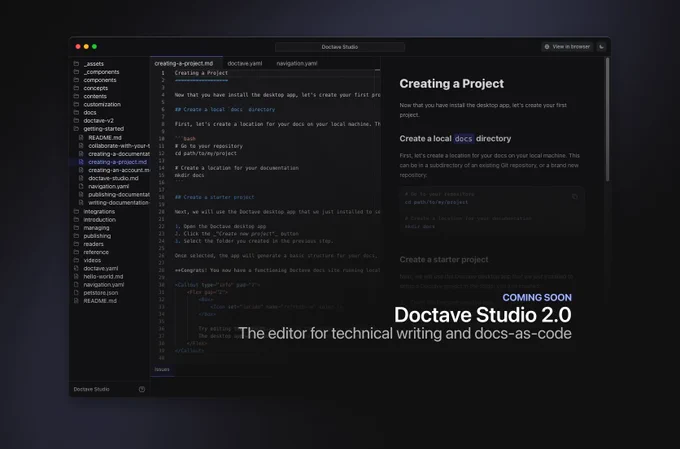Collapse the getting-started folder
The height and width of the screenshot is (449, 680).
pos(104,129)
